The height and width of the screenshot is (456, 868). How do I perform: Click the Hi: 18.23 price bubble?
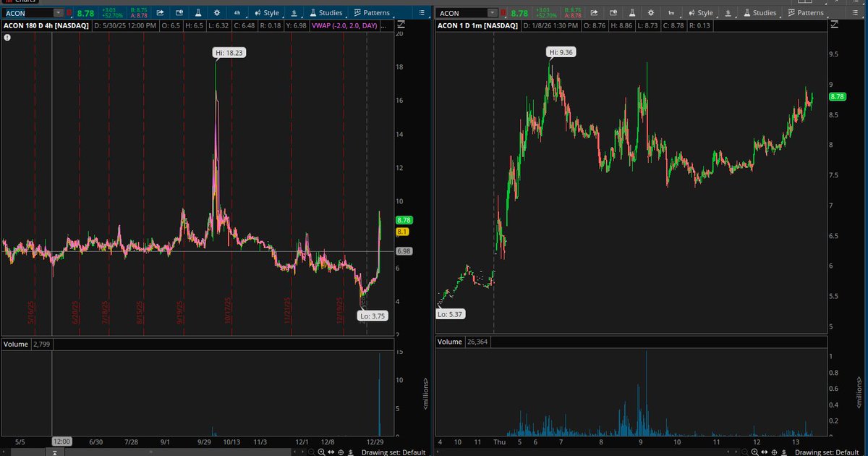(228, 52)
